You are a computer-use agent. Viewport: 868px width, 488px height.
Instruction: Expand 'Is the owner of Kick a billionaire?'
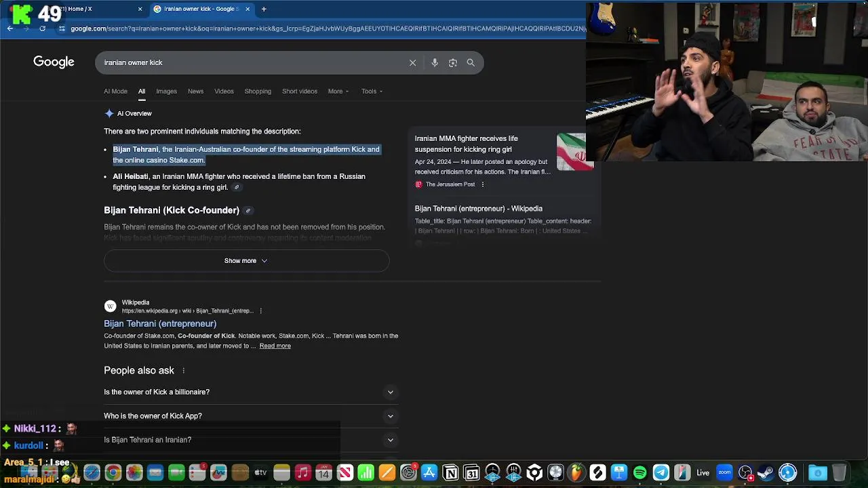pos(251,392)
